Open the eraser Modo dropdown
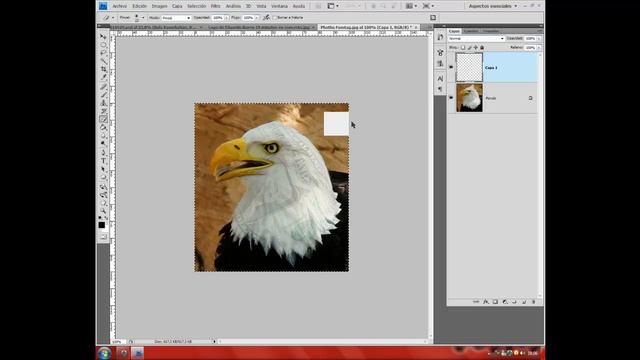This screenshot has width=640, height=360. coord(176,18)
